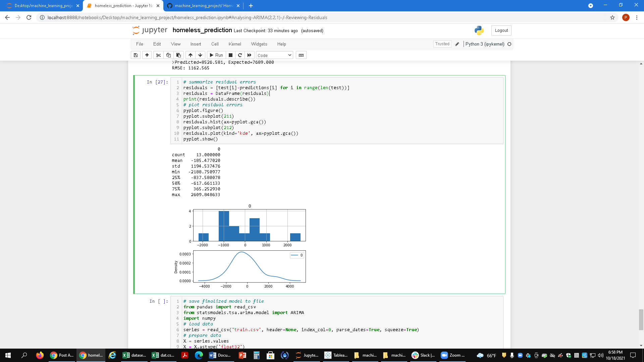Click inside the In [27] code cell

point(337,111)
